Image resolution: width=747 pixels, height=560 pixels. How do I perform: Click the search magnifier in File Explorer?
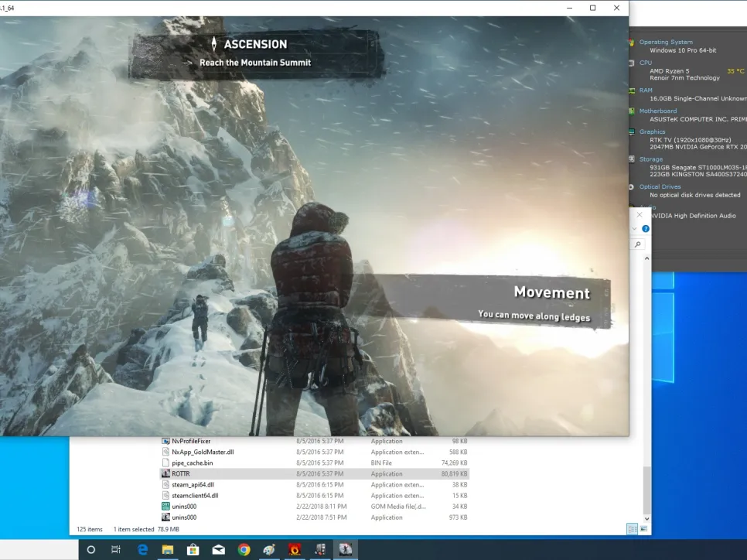pos(638,244)
